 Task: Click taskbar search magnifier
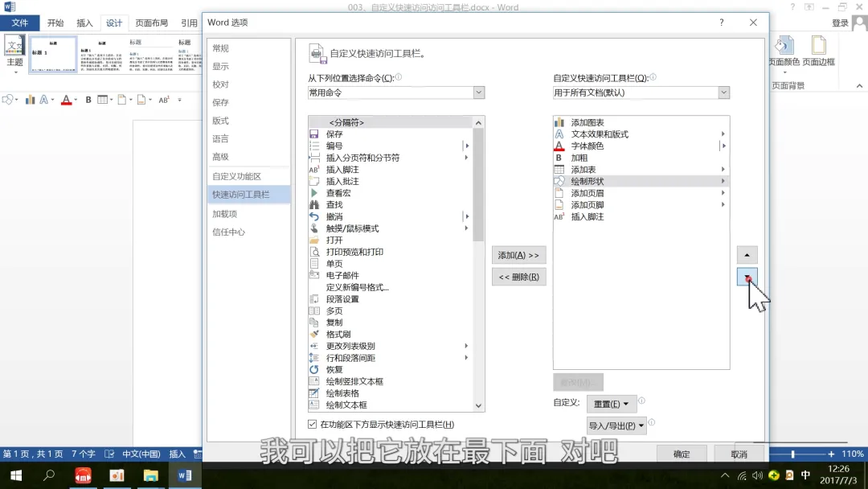point(49,475)
